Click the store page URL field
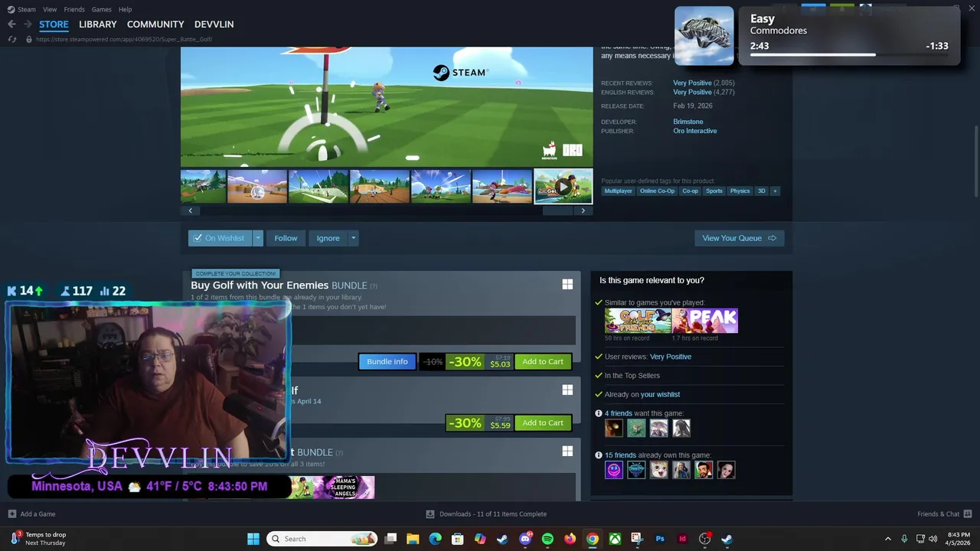This screenshot has height=551, width=980. 124,39
